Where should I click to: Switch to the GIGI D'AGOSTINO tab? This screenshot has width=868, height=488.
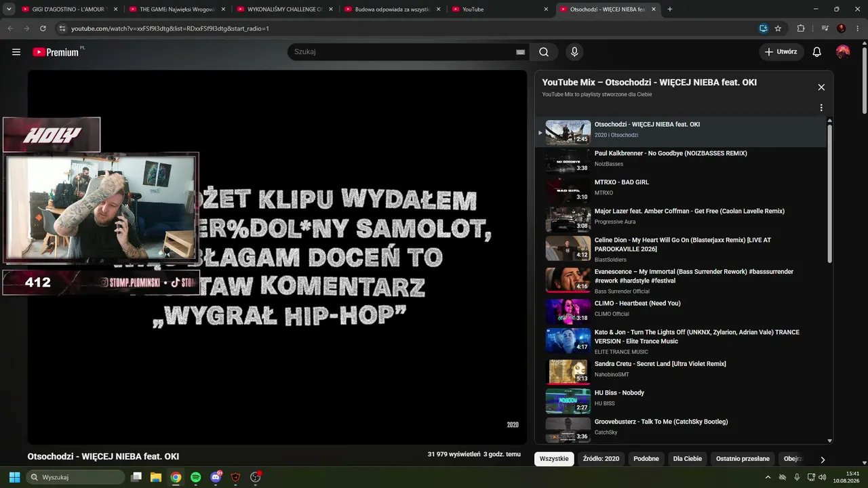[70, 9]
